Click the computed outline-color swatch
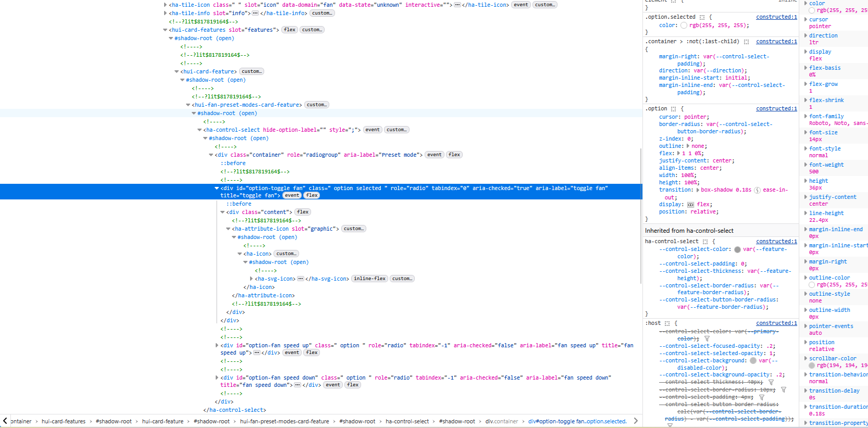Viewport: 868px width, 428px height. [x=812, y=285]
